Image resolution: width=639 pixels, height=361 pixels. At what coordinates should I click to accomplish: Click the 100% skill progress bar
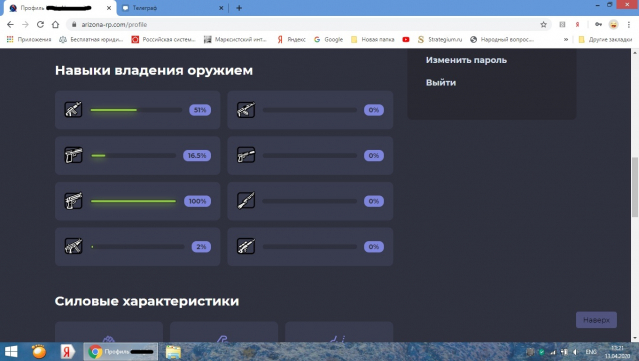(x=133, y=201)
